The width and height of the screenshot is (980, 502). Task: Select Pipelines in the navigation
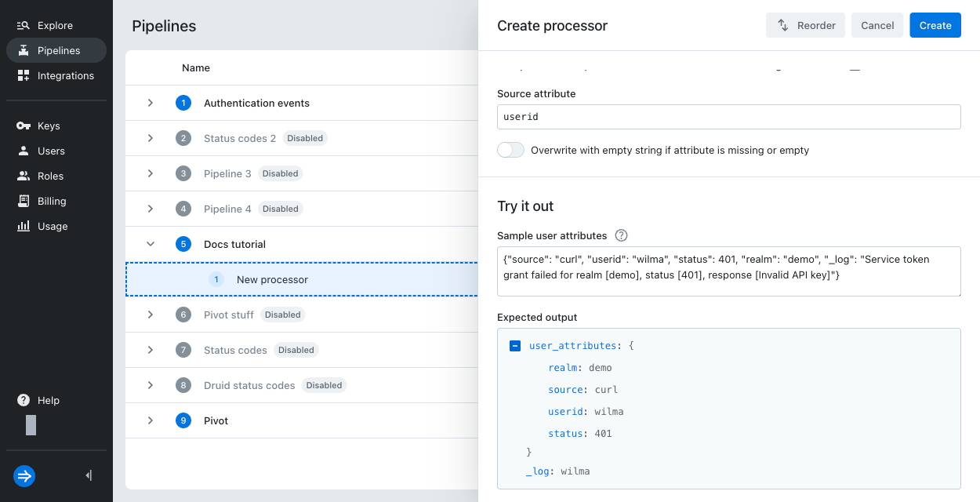(55, 50)
